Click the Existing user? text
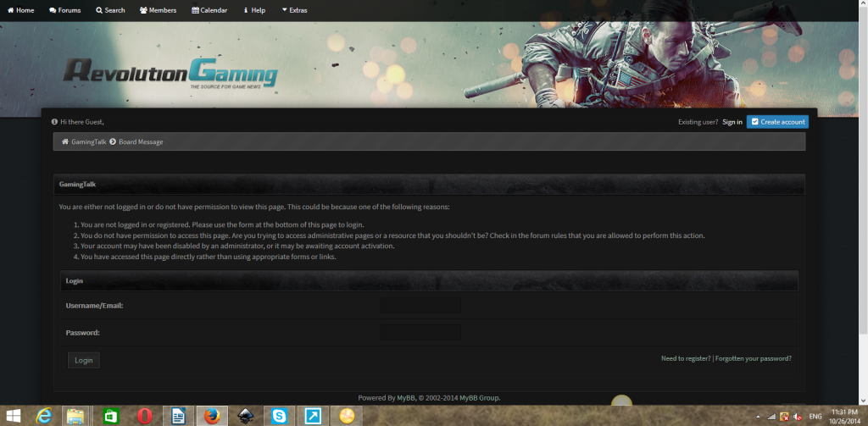This screenshot has height=426, width=868. tap(698, 122)
